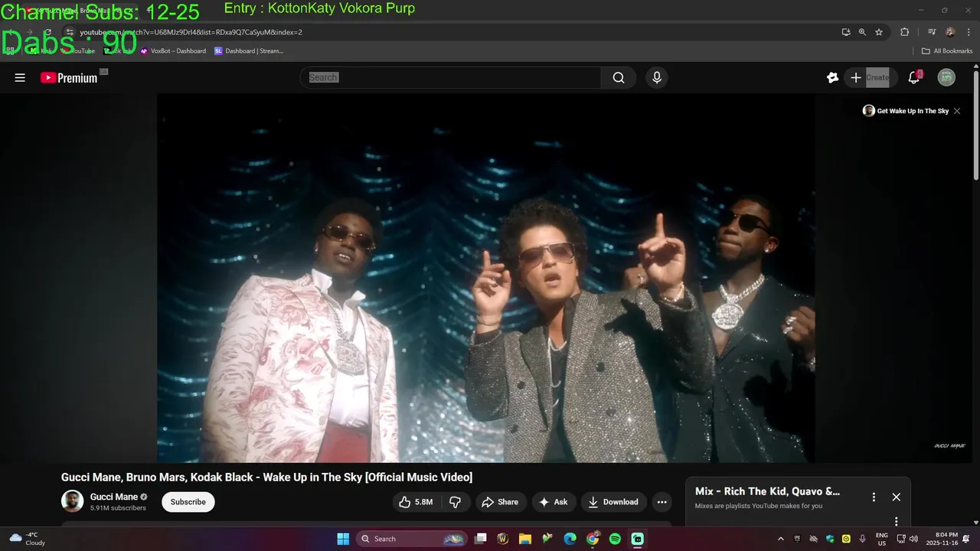Open volume control in system tray

pos(913,539)
